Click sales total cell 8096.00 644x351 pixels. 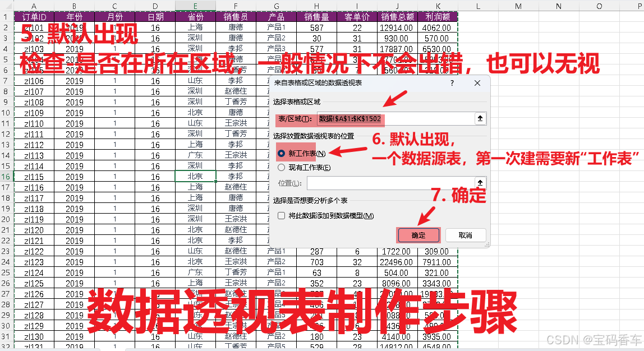tap(397, 283)
